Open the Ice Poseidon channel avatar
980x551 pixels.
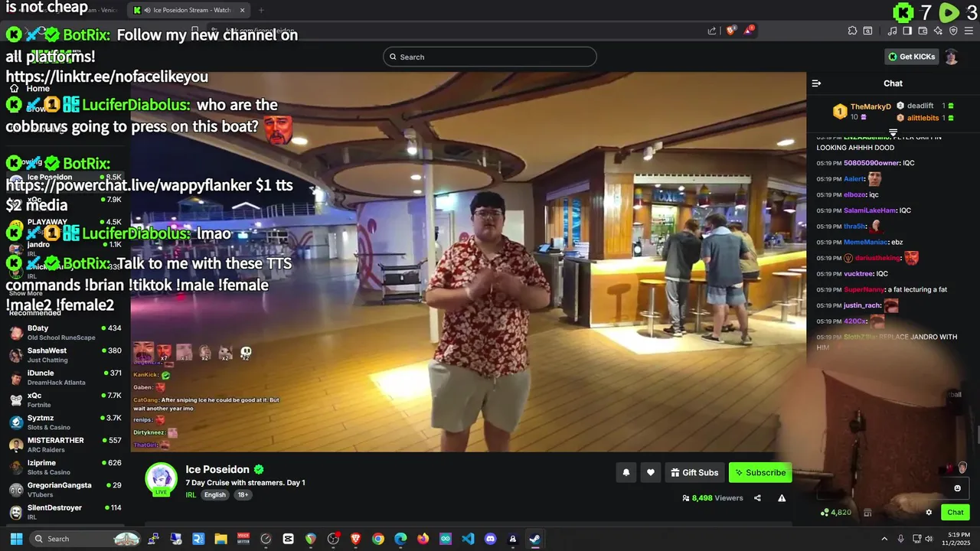coord(161,479)
